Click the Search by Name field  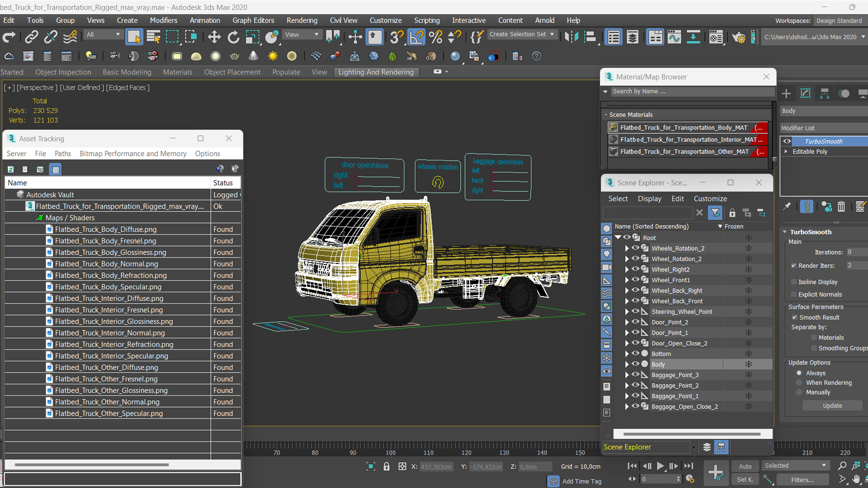click(692, 91)
